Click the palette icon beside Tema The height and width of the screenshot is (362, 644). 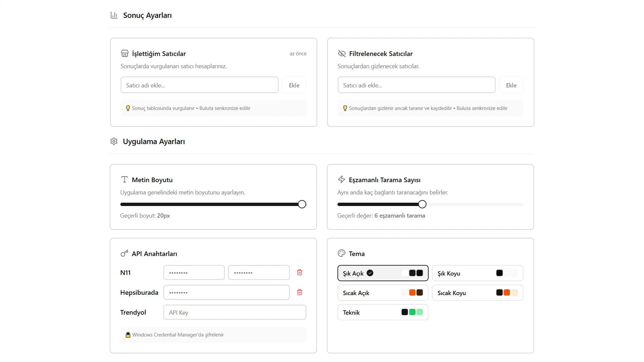341,253
